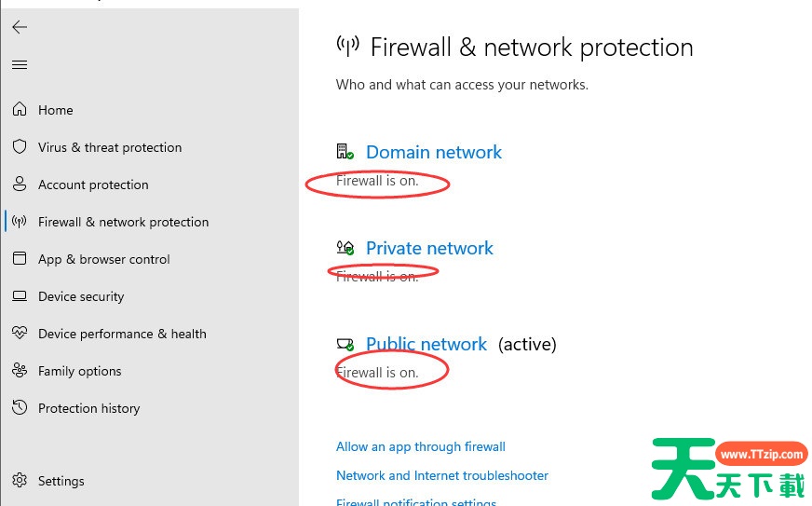812x506 pixels.
Task: Click the Home house icon
Action: [20, 109]
